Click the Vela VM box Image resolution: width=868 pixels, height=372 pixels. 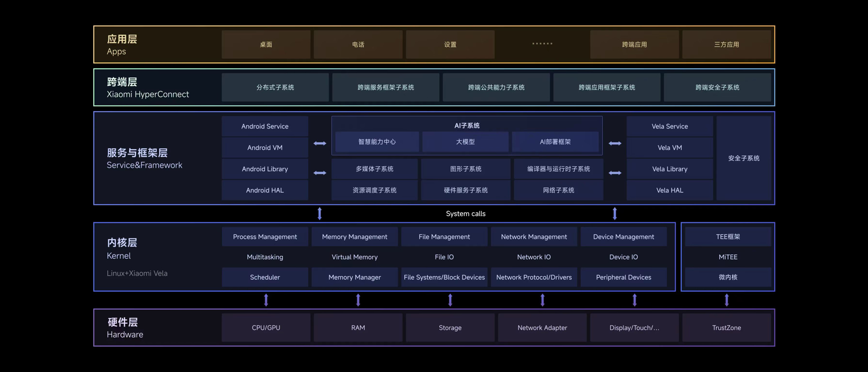pos(670,148)
